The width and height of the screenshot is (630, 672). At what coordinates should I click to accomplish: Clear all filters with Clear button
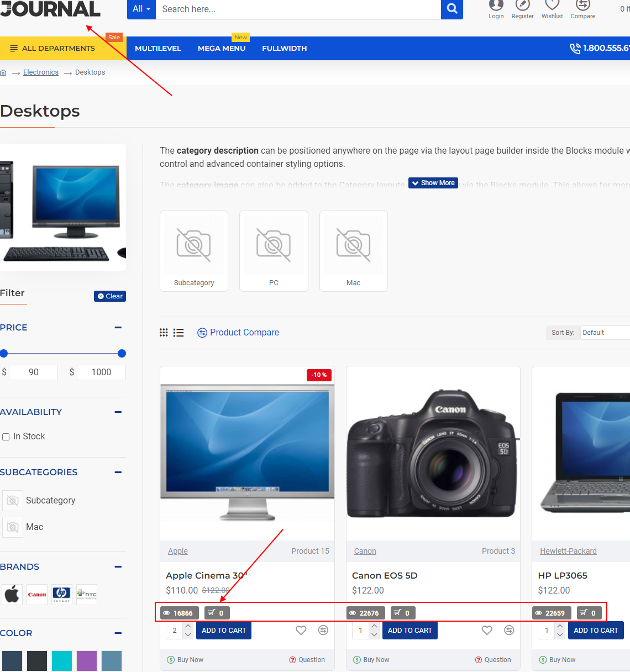(110, 296)
